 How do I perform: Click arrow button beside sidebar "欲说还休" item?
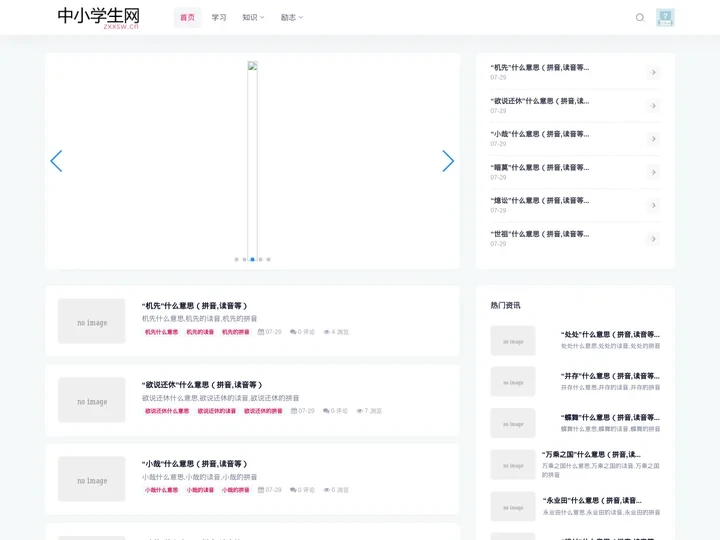click(x=653, y=106)
